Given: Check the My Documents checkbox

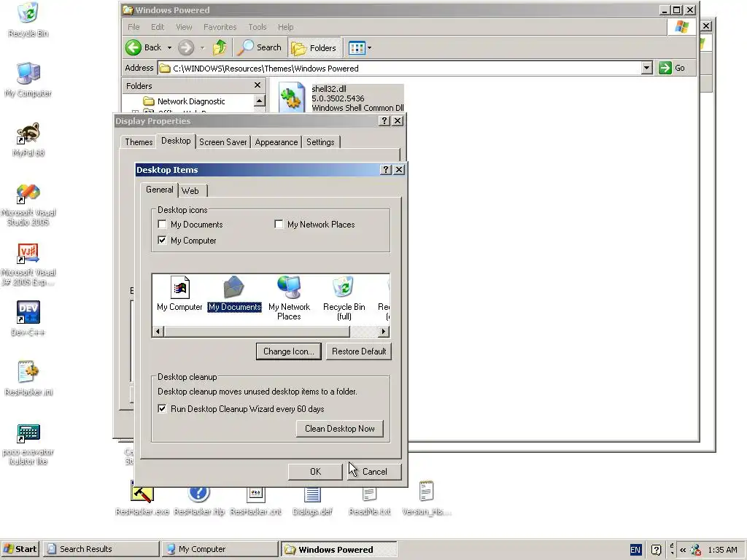Looking at the screenshot, I should click(x=163, y=225).
